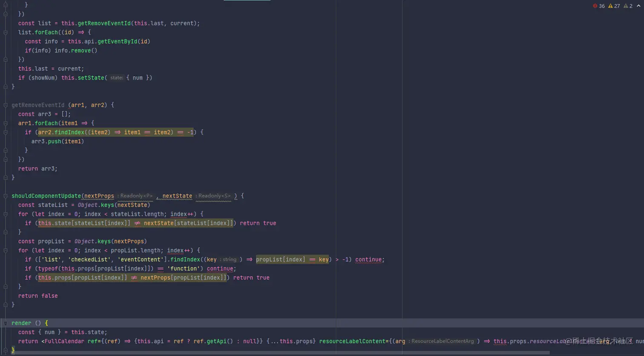
Task: Click 'const propList = Object.keys(nextProps)' line
Action: (x=83, y=241)
